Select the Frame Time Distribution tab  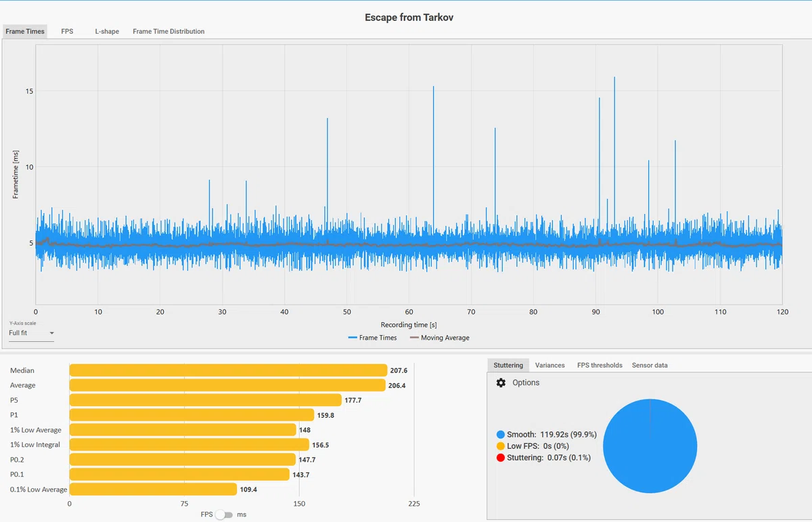click(x=168, y=31)
